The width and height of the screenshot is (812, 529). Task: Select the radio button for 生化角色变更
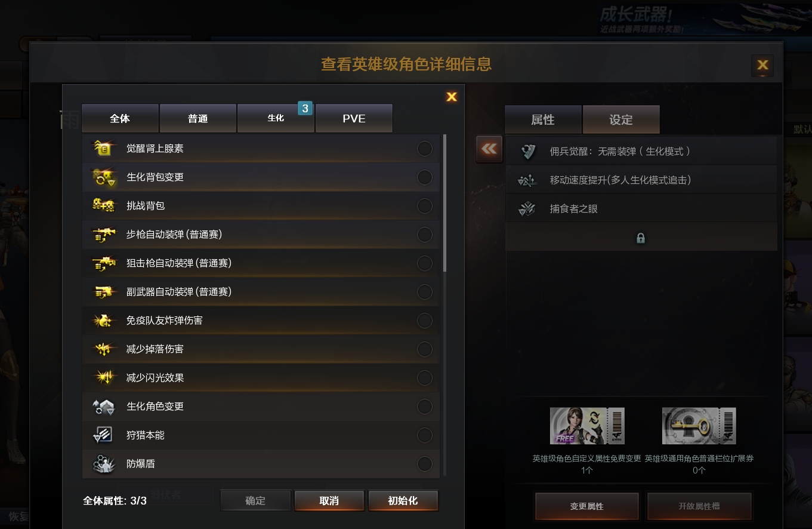(425, 407)
